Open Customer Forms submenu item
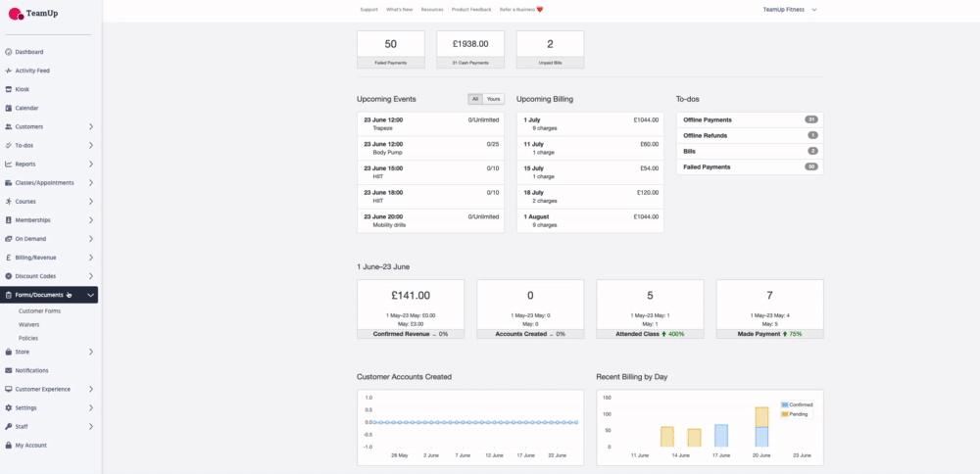This screenshot has height=474, width=980. tap(39, 310)
